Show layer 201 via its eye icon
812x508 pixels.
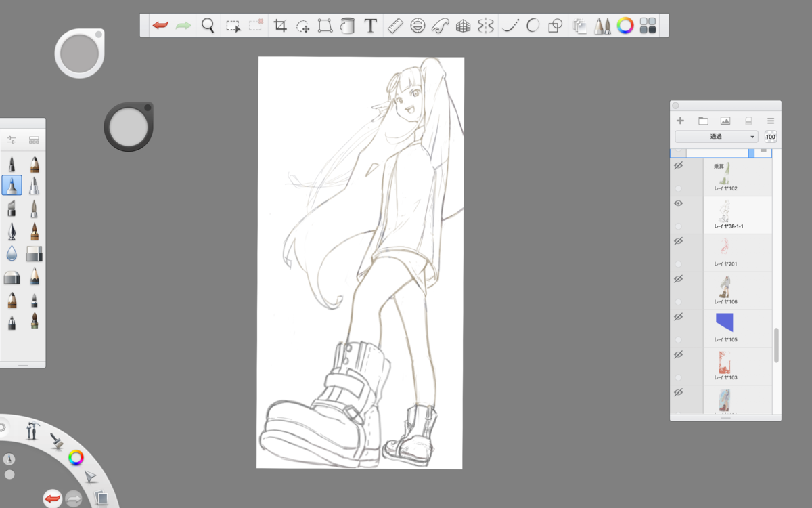click(x=678, y=242)
